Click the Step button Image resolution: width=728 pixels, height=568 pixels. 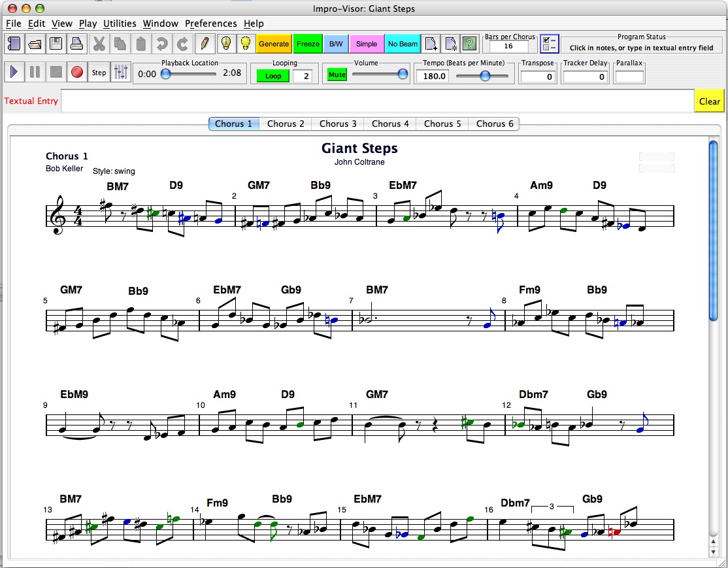[x=99, y=73]
